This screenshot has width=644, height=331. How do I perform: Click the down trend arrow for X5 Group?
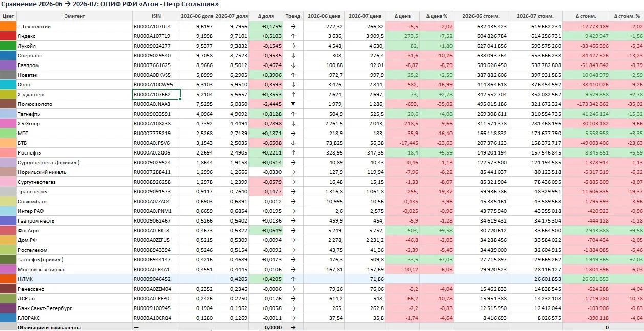point(293,123)
